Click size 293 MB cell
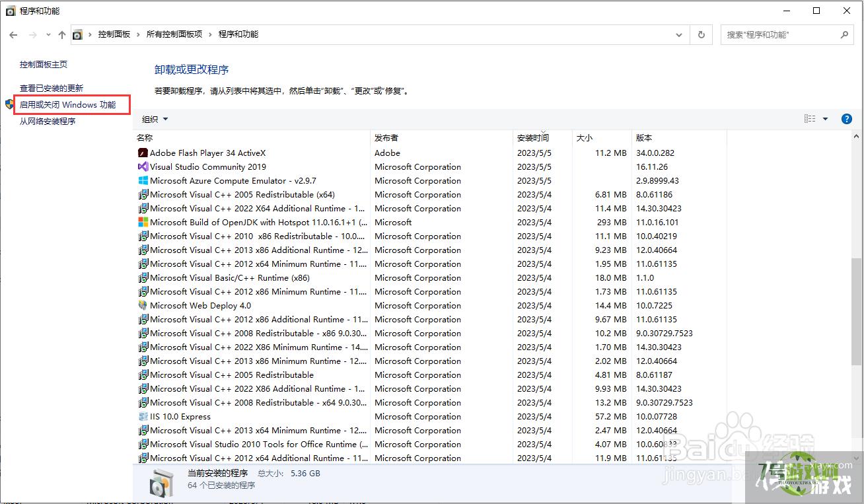864x504 pixels. [x=612, y=222]
